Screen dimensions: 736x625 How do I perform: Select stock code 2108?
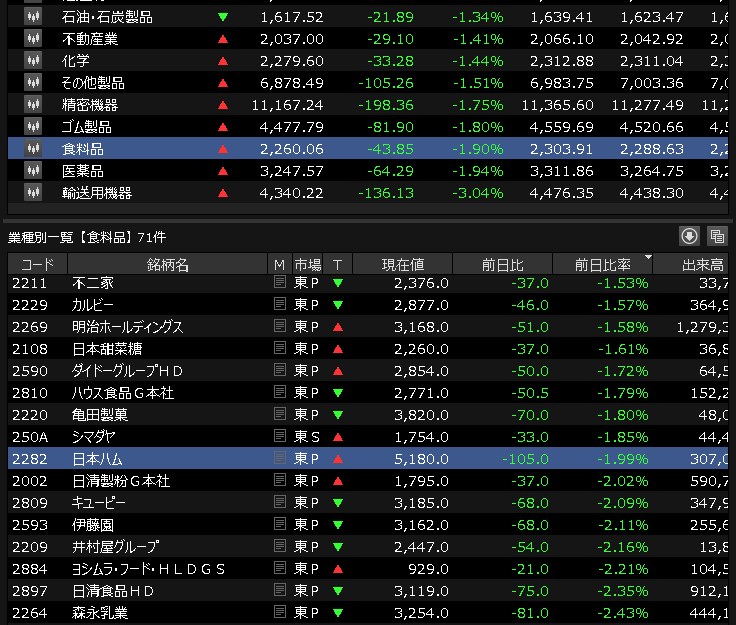30,349
